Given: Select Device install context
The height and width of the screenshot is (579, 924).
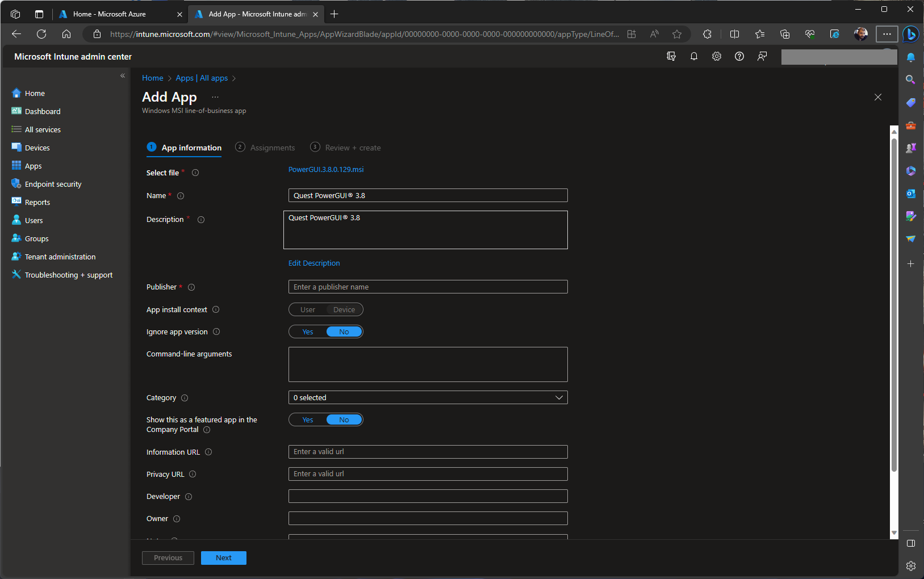Looking at the screenshot, I should tap(344, 310).
